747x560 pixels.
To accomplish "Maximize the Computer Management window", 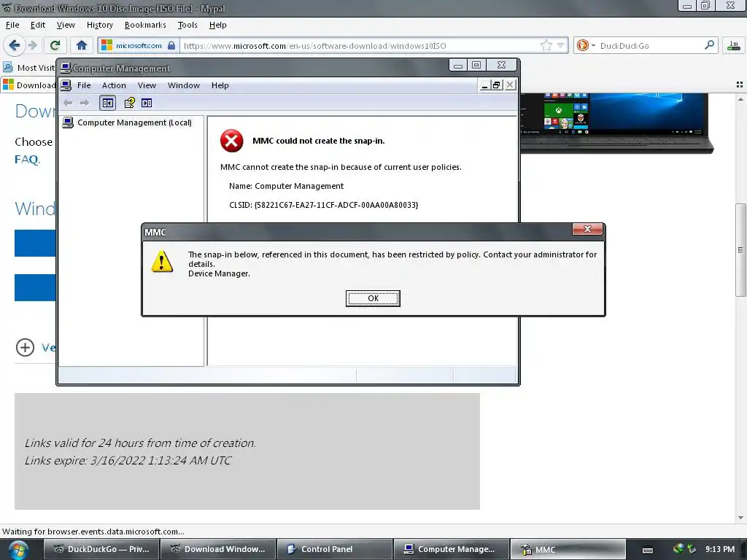I will click(476, 65).
